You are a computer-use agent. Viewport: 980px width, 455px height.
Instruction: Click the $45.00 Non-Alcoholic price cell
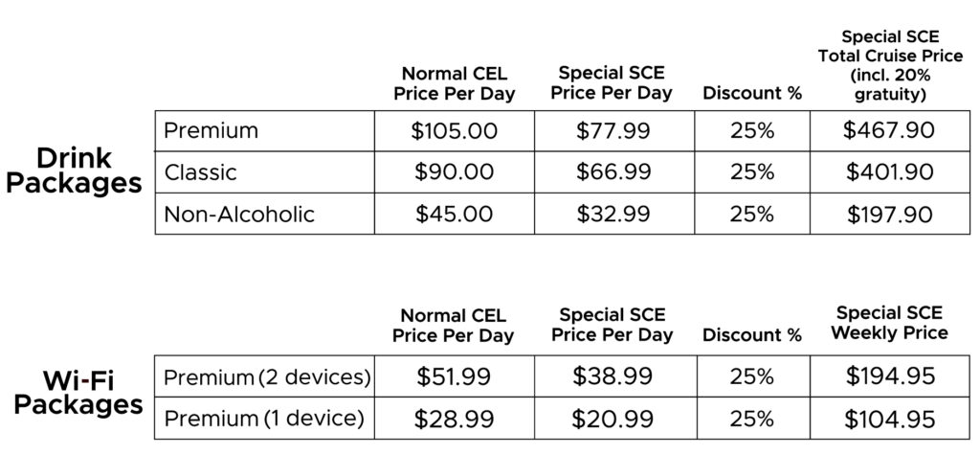click(x=457, y=214)
